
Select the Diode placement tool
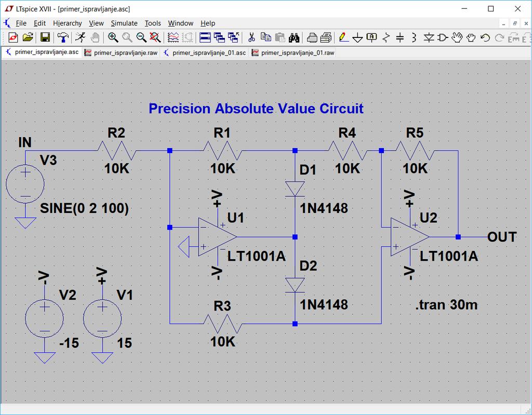click(x=429, y=37)
